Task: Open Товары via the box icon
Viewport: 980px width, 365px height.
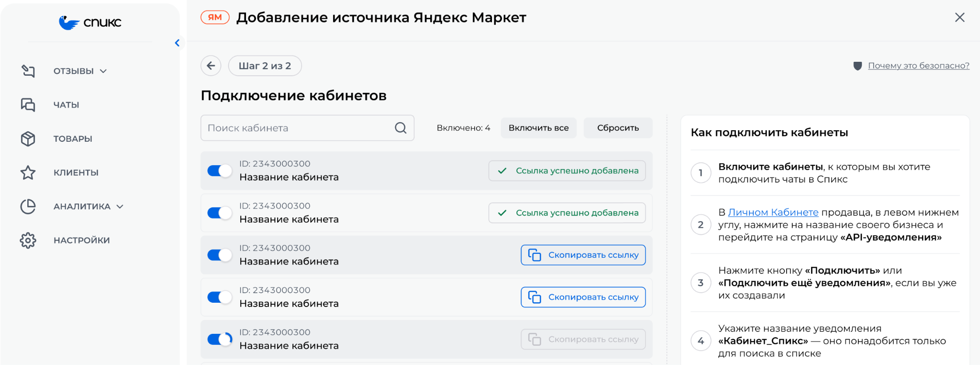Action: pos(28,139)
